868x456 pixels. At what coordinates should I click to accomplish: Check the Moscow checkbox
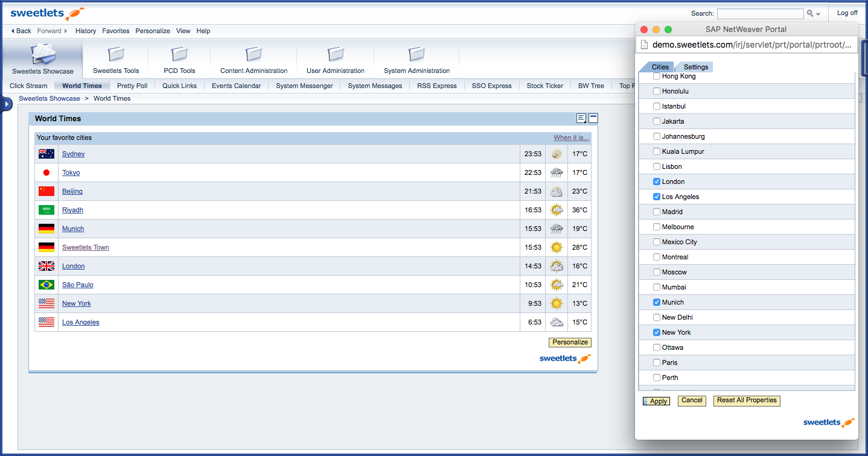coord(657,272)
